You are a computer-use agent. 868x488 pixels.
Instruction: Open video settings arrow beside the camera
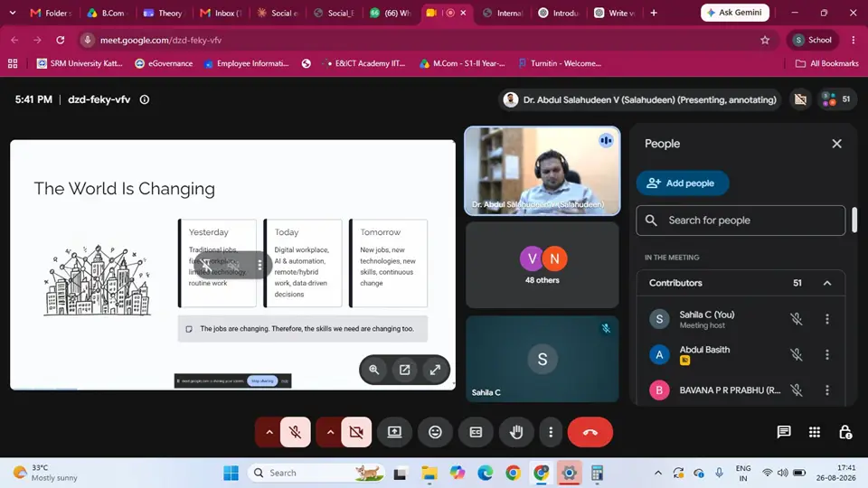click(330, 432)
